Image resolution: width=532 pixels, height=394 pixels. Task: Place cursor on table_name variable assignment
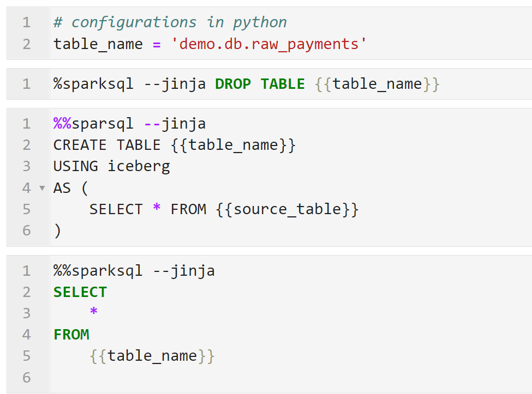click(98, 44)
